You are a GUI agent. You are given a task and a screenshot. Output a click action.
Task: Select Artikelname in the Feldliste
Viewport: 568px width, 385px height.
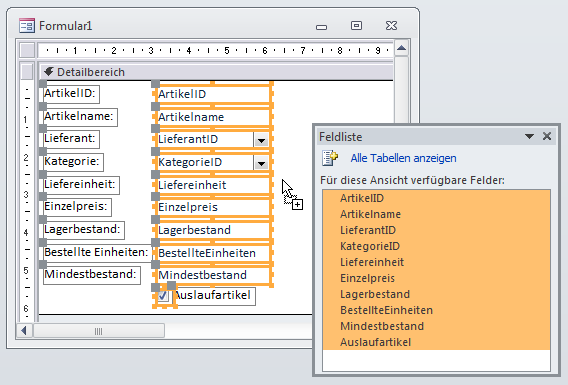coord(436,214)
